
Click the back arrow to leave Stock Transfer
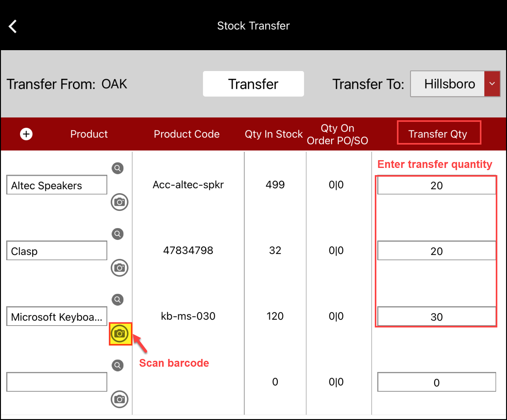pos(13,26)
